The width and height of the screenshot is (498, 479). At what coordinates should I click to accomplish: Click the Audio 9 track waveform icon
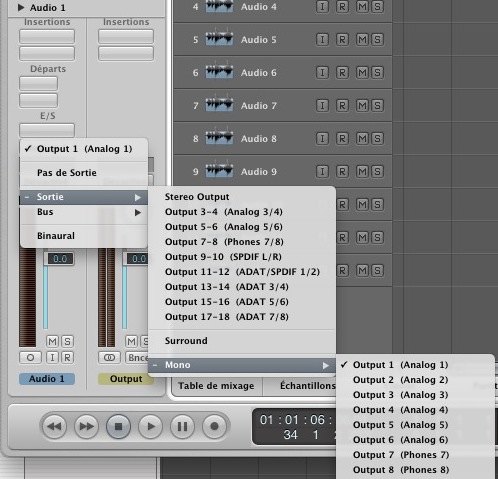[219, 170]
